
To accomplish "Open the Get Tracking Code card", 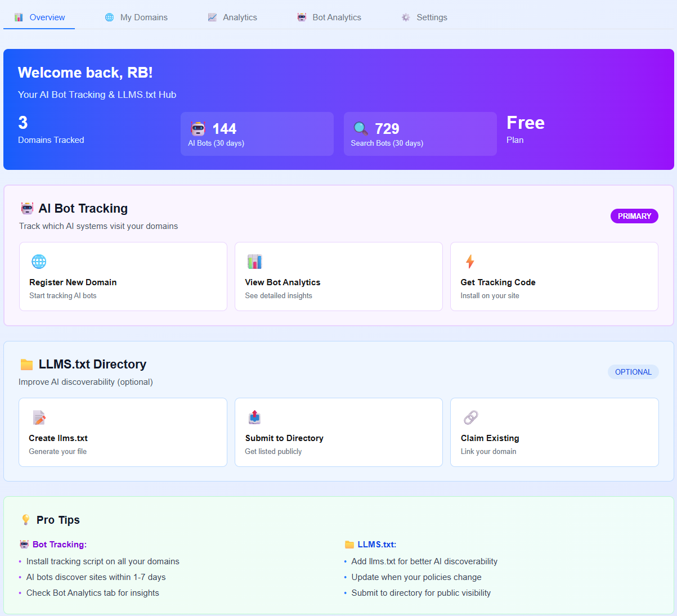I will click(x=554, y=276).
